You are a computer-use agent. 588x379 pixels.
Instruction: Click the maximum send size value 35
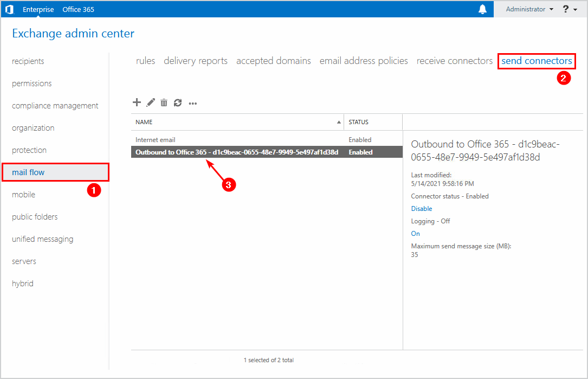(x=415, y=255)
